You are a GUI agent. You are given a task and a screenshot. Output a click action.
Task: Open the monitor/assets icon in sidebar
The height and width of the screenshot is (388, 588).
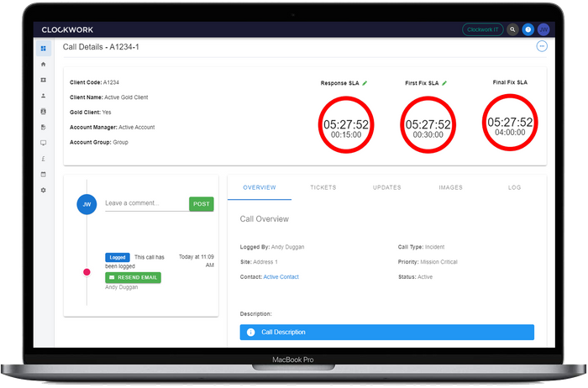[x=44, y=144]
